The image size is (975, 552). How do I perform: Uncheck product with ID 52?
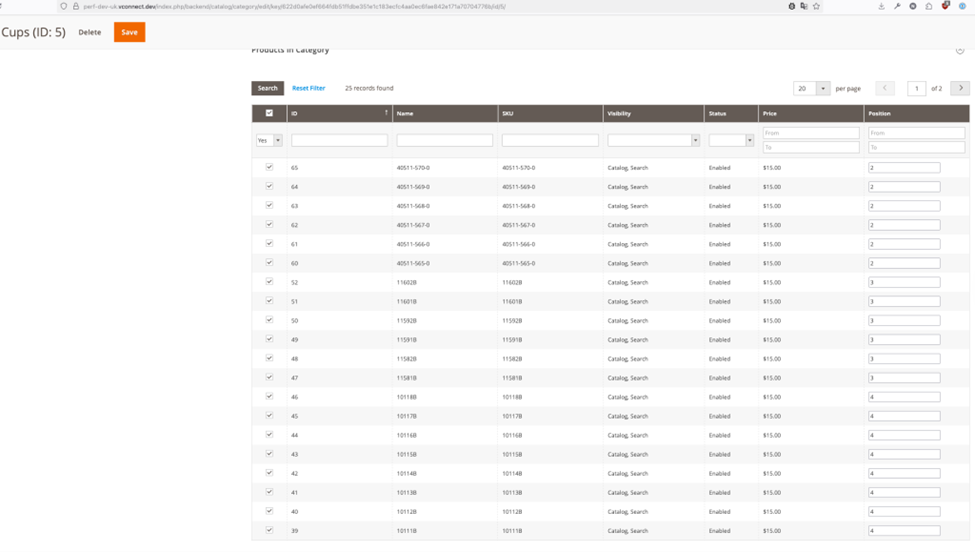point(269,282)
